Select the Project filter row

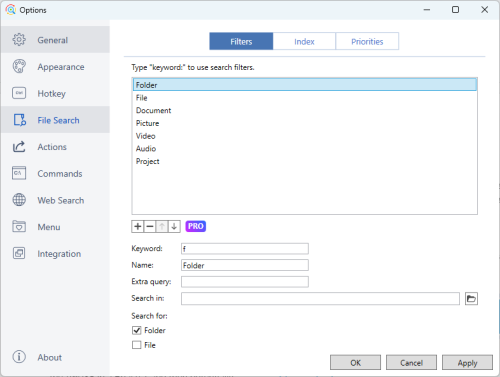coord(305,161)
